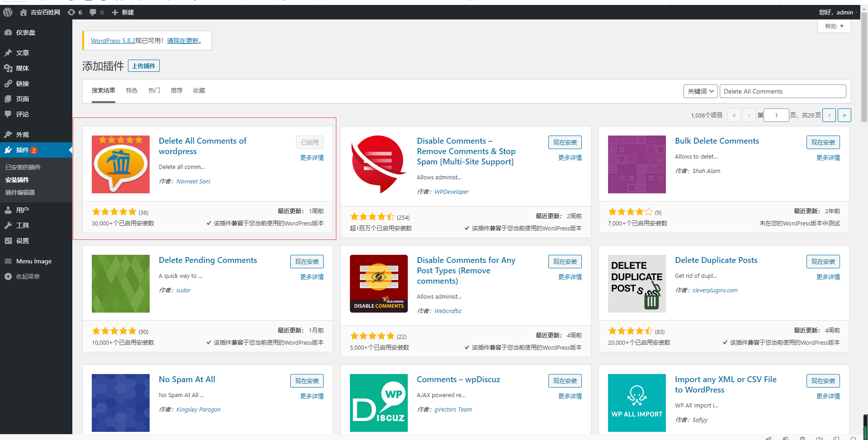View 更多详情 for Bulk Delete Comments
Viewport: 868px width, 440px height.
(828, 158)
